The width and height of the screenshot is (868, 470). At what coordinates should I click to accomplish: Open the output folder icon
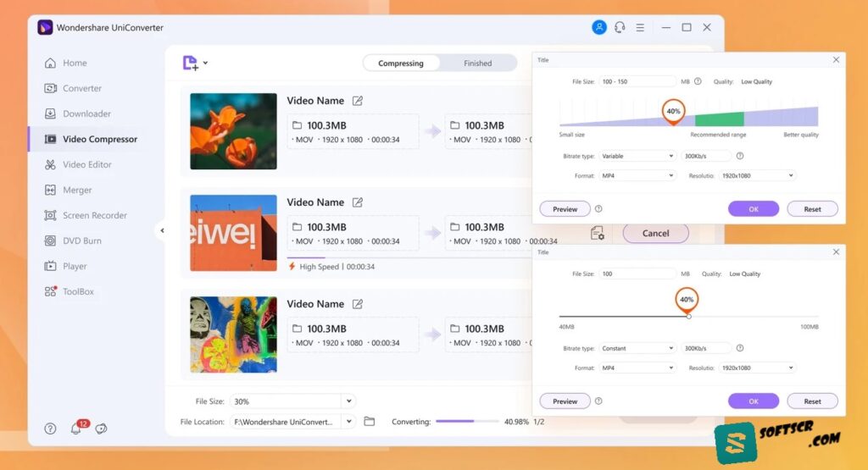coord(370,422)
